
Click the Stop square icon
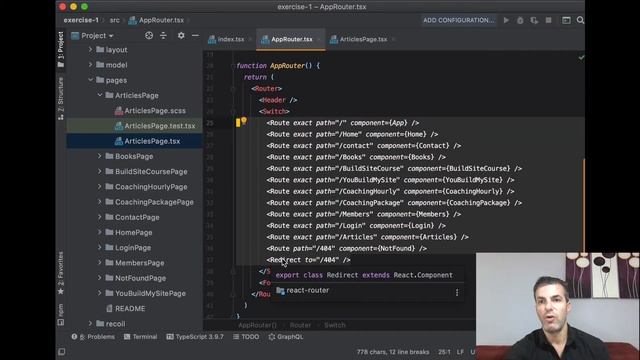(x=549, y=20)
